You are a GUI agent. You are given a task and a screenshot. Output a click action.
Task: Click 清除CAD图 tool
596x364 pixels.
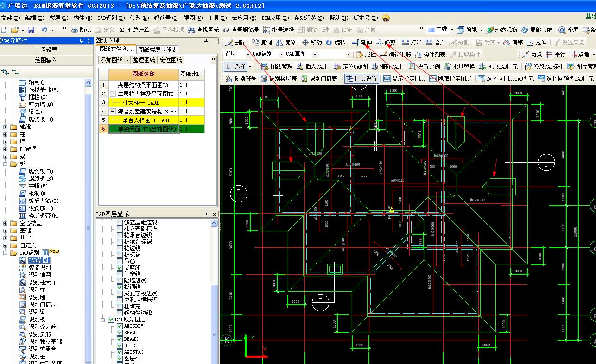tap(388, 66)
